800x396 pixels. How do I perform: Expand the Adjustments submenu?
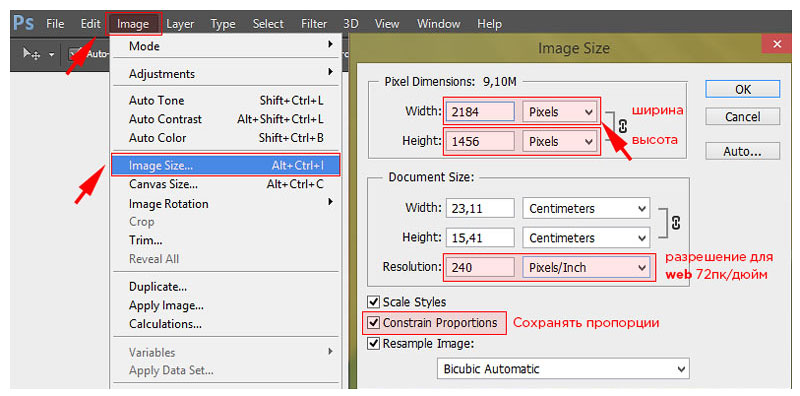click(226, 73)
